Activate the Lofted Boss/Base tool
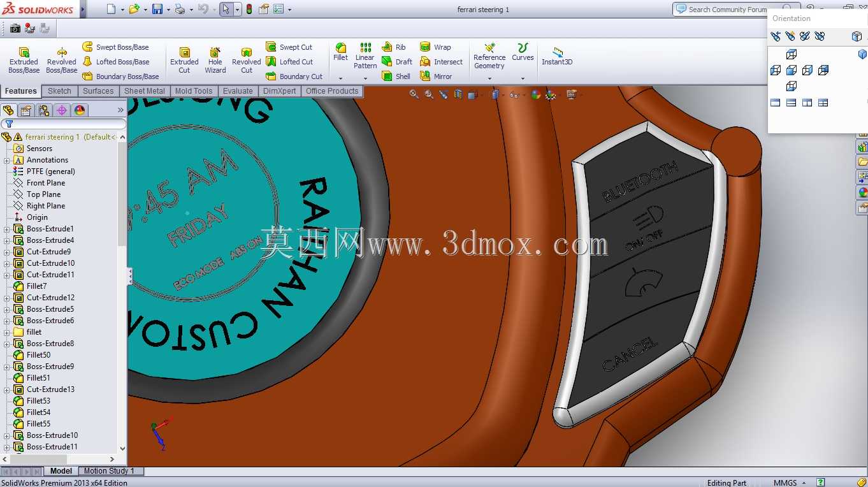Screen dimensions: 868x487 click(116, 62)
